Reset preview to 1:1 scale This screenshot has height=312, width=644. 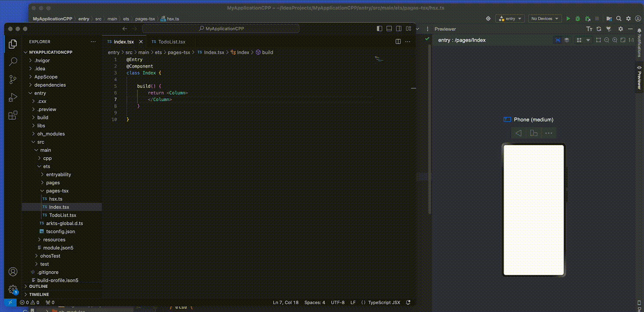click(631, 40)
